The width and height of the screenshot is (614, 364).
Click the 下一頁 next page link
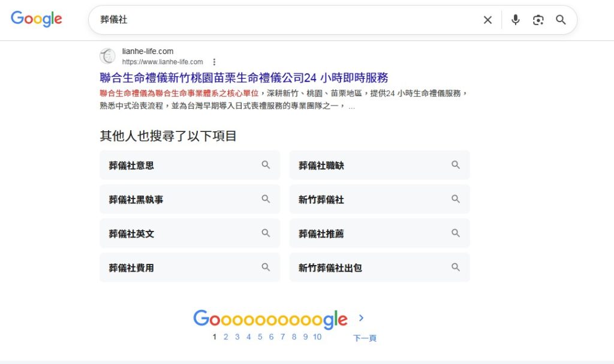click(x=365, y=338)
